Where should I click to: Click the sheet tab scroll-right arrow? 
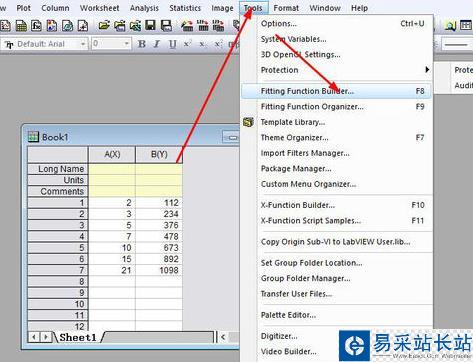tap(46, 337)
